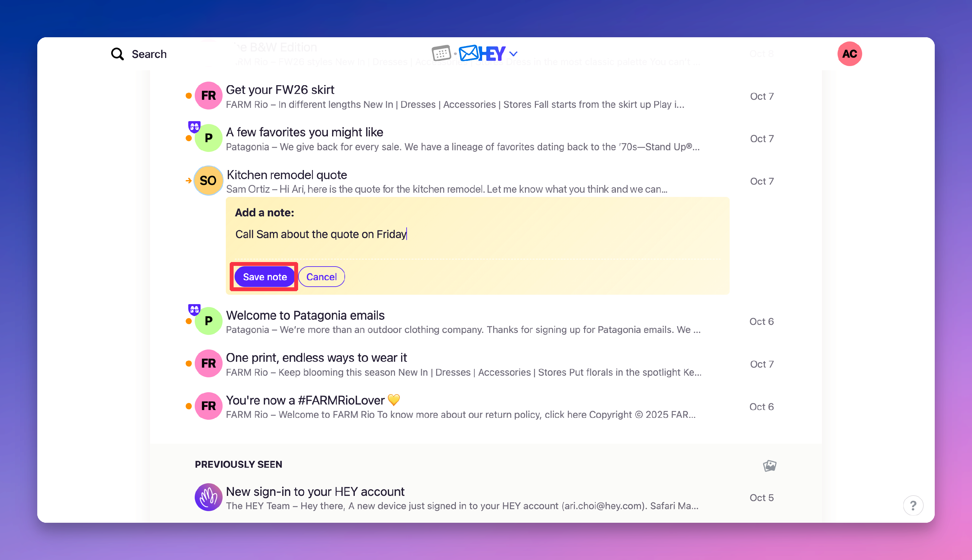Click the "Add a note:" label
The width and height of the screenshot is (972, 560).
(x=265, y=213)
